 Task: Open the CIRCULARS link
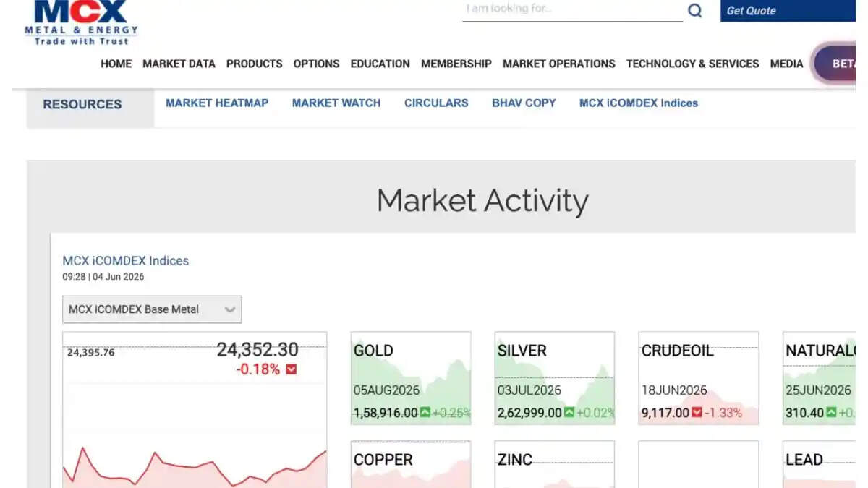point(436,103)
